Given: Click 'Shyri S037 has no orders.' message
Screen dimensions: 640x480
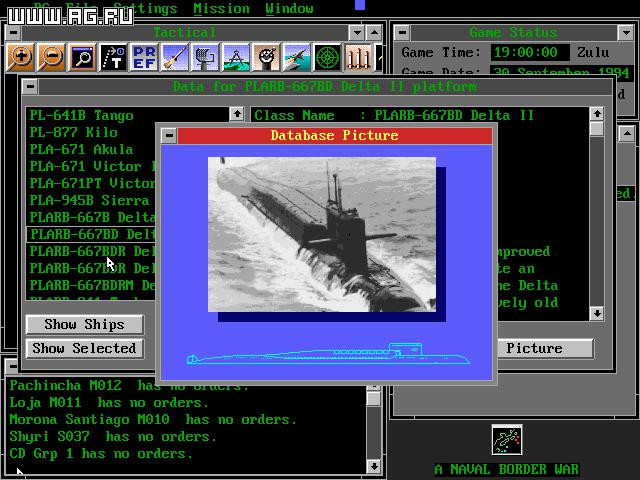Looking at the screenshot, I should [113, 437].
